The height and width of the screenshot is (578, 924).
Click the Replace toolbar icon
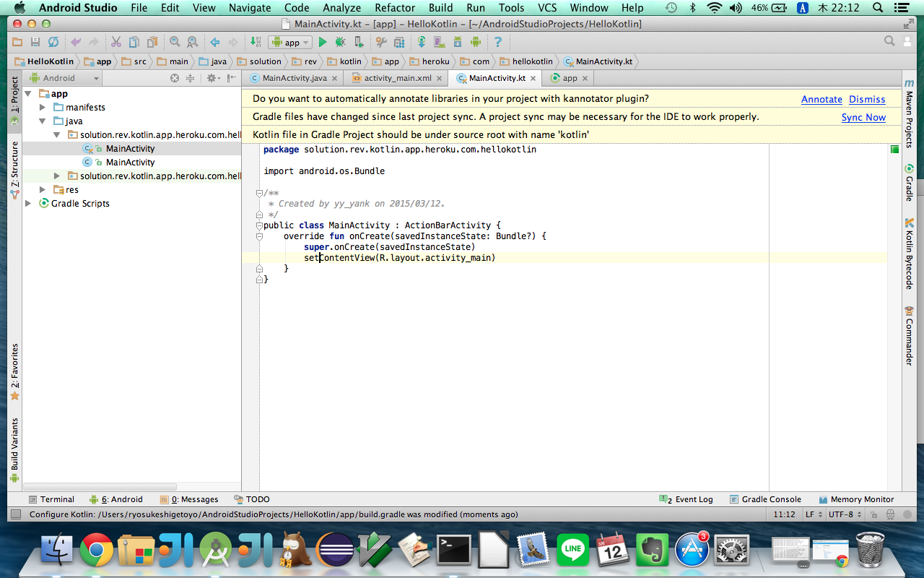(193, 43)
